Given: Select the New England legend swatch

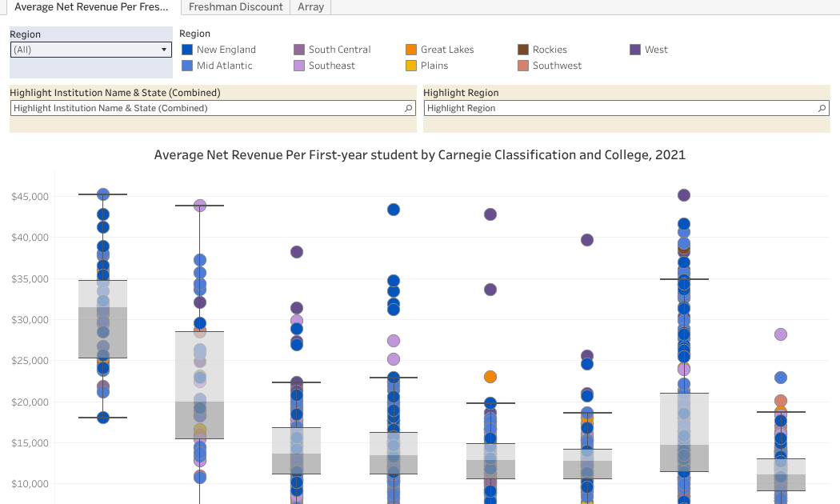Looking at the screenshot, I should click(x=189, y=50).
